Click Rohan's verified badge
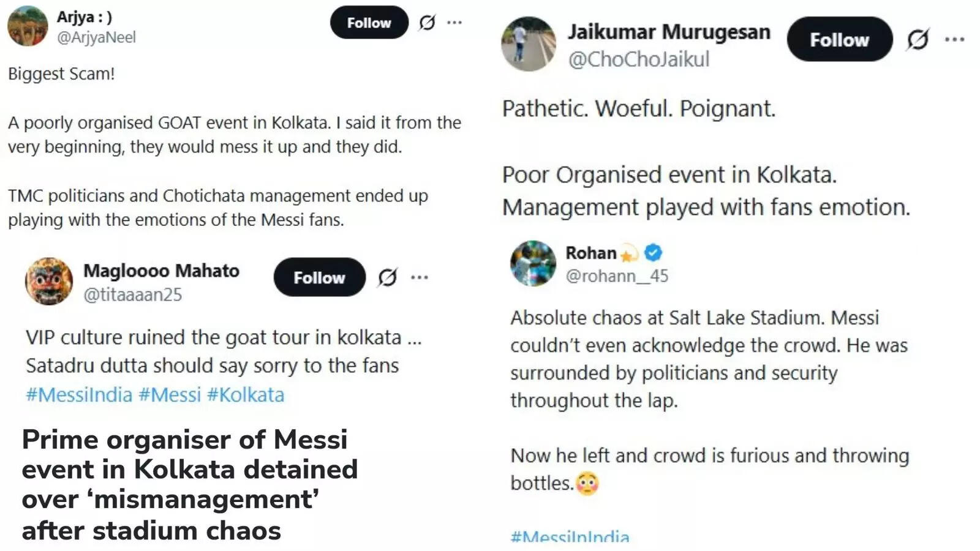980x551 pixels. tap(654, 252)
